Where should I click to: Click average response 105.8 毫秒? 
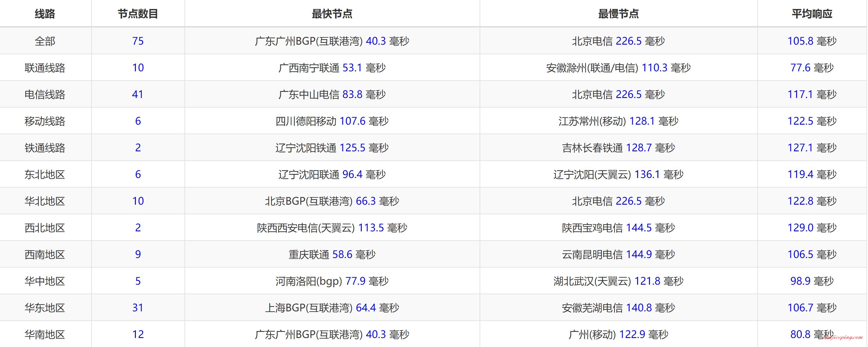[812, 41]
